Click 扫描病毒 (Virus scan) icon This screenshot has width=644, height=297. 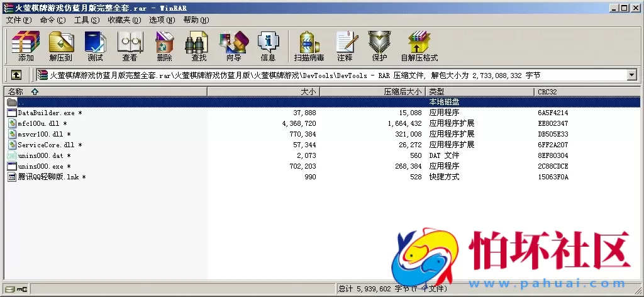point(309,47)
